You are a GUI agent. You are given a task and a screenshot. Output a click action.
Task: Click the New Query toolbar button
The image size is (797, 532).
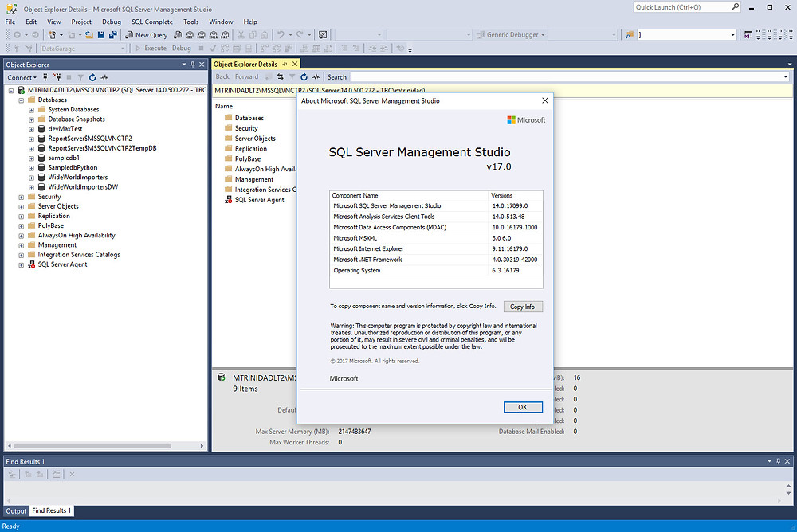[x=147, y=35]
